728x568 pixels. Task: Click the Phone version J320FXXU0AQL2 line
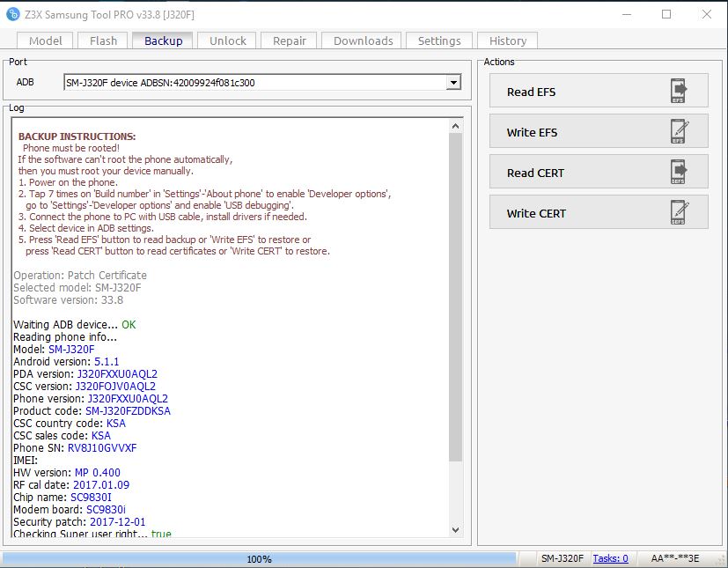[91, 399]
